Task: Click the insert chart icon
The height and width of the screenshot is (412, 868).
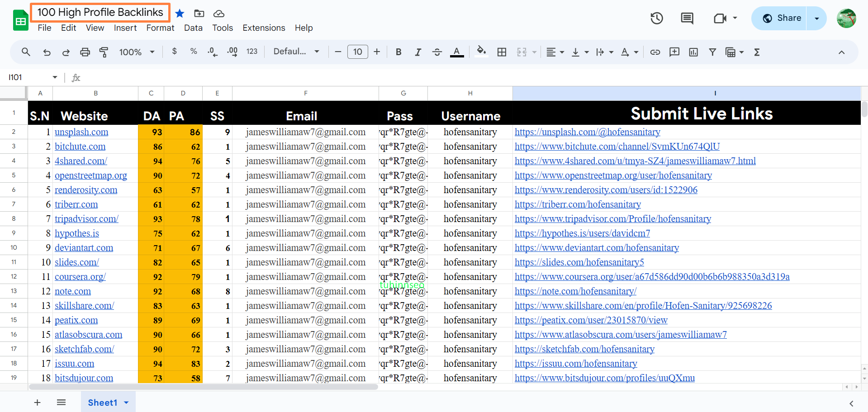Action: point(693,52)
